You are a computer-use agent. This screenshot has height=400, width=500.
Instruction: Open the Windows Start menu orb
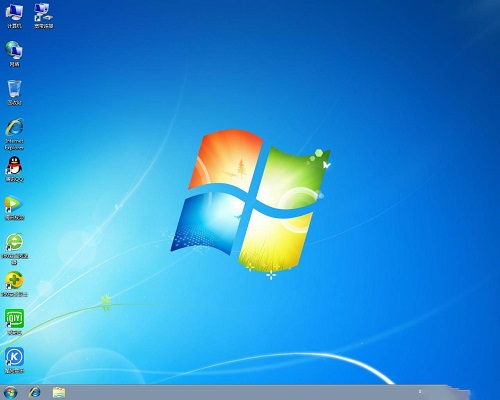click(10, 393)
